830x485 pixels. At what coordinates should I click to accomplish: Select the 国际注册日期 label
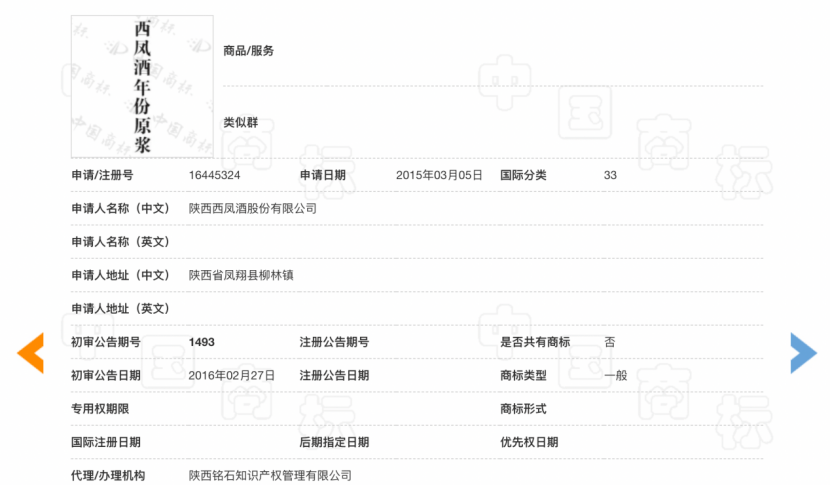coord(106,442)
